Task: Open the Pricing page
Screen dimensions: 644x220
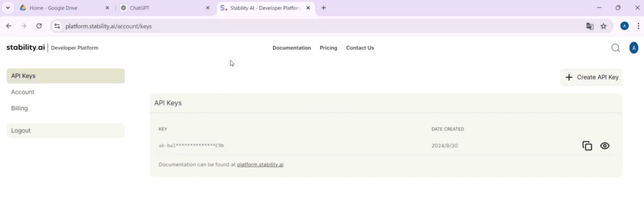Action: pyautogui.click(x=328, y=48)
